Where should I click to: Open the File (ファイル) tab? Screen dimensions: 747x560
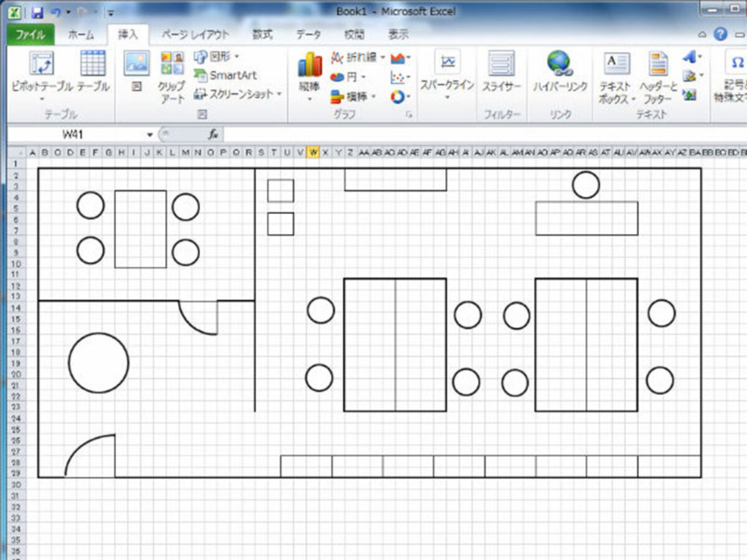point(30,34)
